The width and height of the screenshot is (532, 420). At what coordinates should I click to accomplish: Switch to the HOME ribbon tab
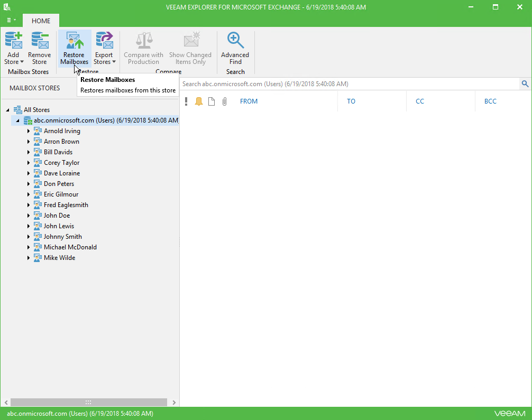click(41, 21)
